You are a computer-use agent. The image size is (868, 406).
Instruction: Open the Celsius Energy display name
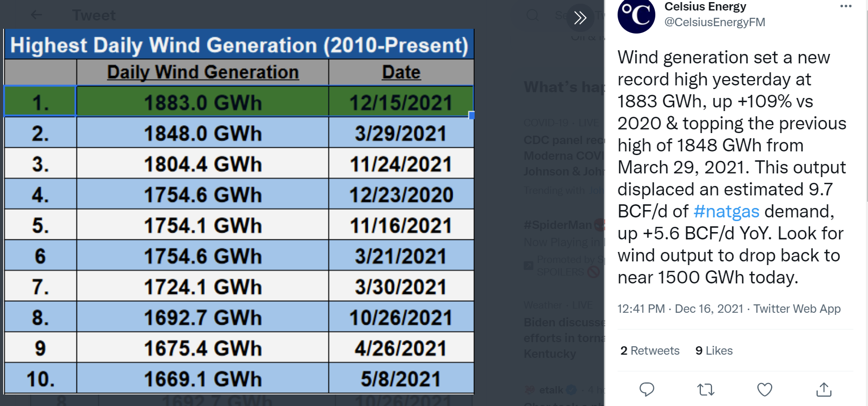pyautogui.click(x=705, y=7)
